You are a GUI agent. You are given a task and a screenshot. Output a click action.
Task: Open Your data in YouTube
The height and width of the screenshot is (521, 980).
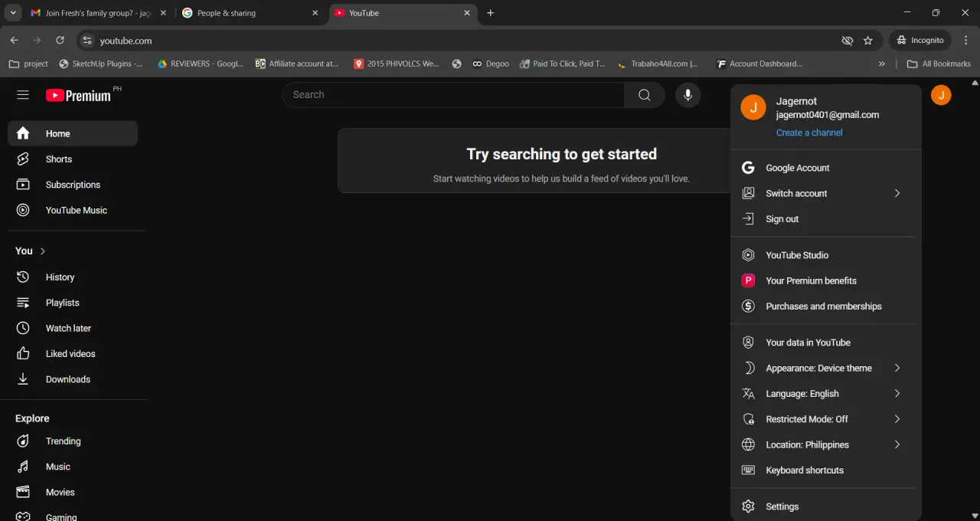(826, 342)
